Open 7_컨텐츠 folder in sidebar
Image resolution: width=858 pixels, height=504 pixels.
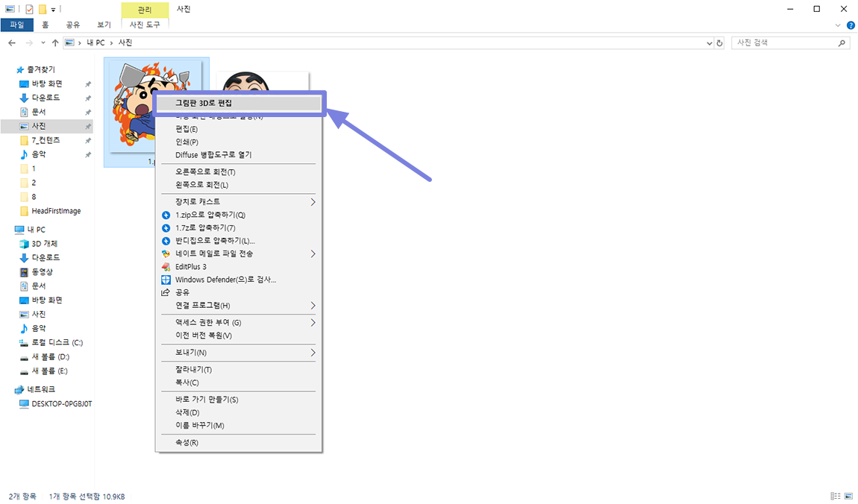46,140
